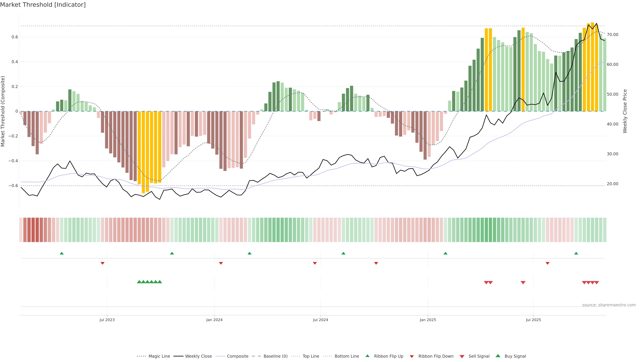Image resolution: width=644 pixels, height=362 pixels.
Task: Click the Ribbon Flip Down legend triangle icon
Action: point(412,356)
